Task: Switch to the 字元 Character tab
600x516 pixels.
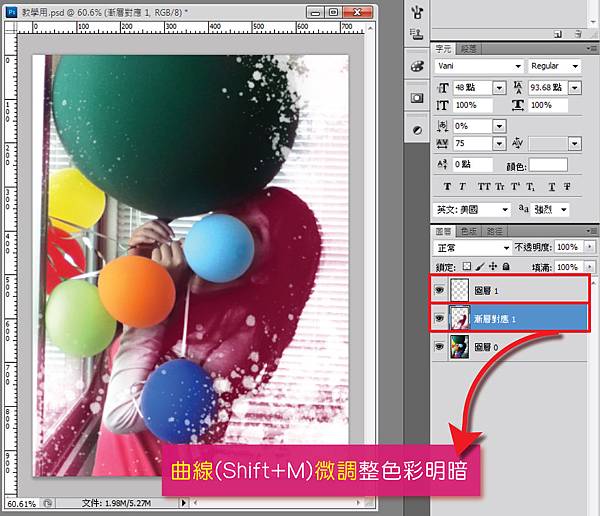Action: coord(443,49)
